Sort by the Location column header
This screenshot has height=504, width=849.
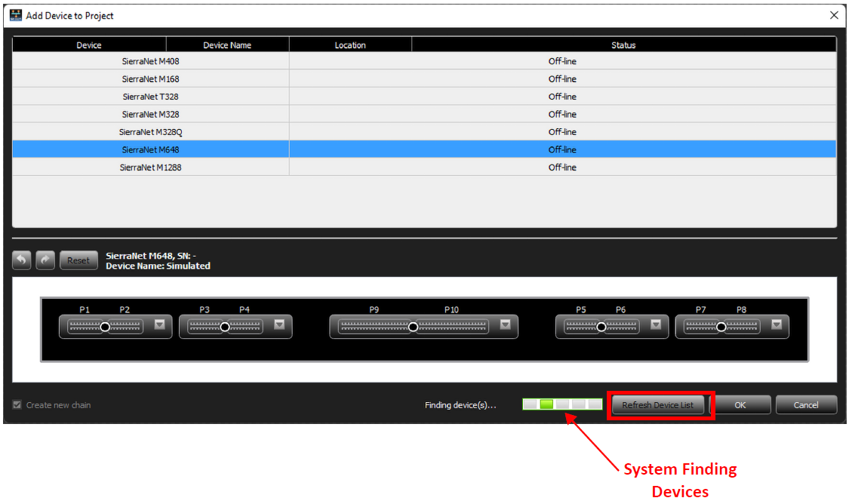pos(350,45)
